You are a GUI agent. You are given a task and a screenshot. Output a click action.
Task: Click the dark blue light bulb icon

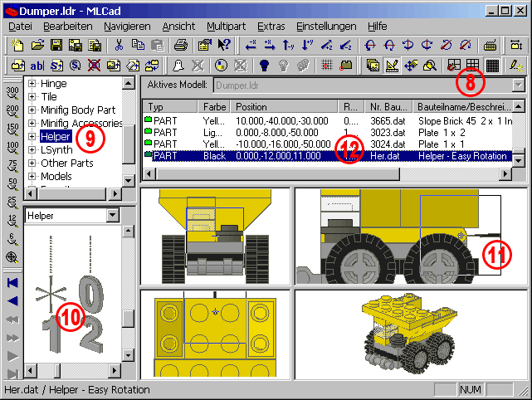264,65
